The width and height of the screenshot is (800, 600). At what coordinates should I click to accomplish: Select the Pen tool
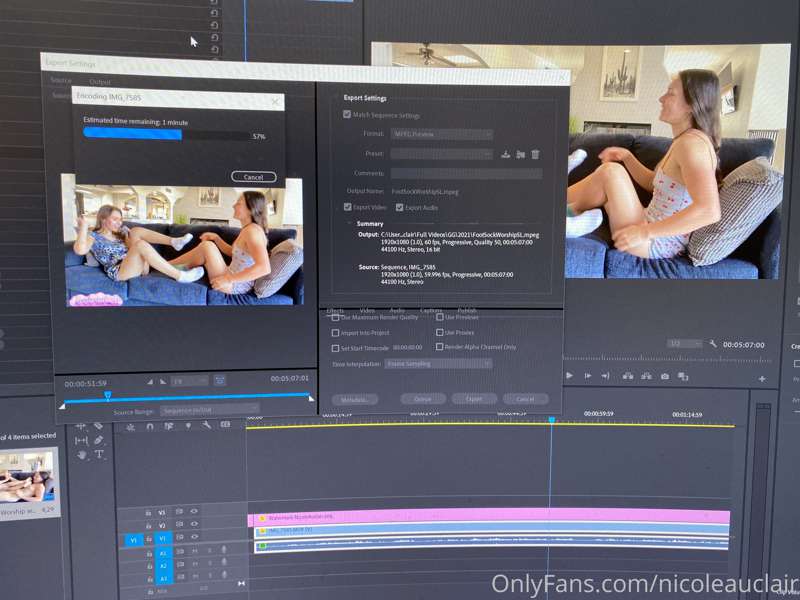(x=98, y=440)
